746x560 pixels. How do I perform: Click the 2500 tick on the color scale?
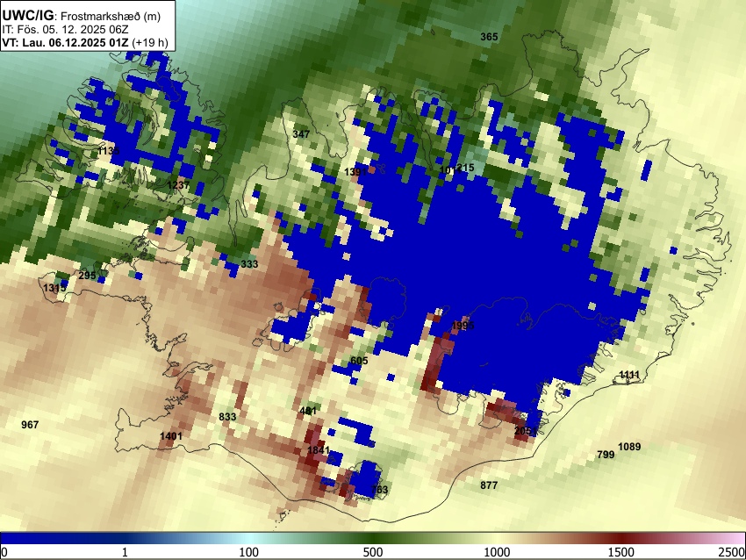pos(732,552)
